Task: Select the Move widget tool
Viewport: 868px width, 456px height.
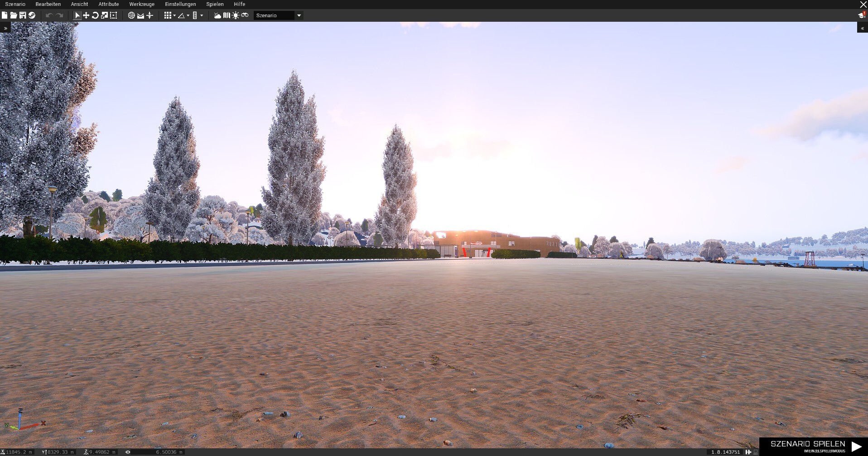Action: coord(86,15)
